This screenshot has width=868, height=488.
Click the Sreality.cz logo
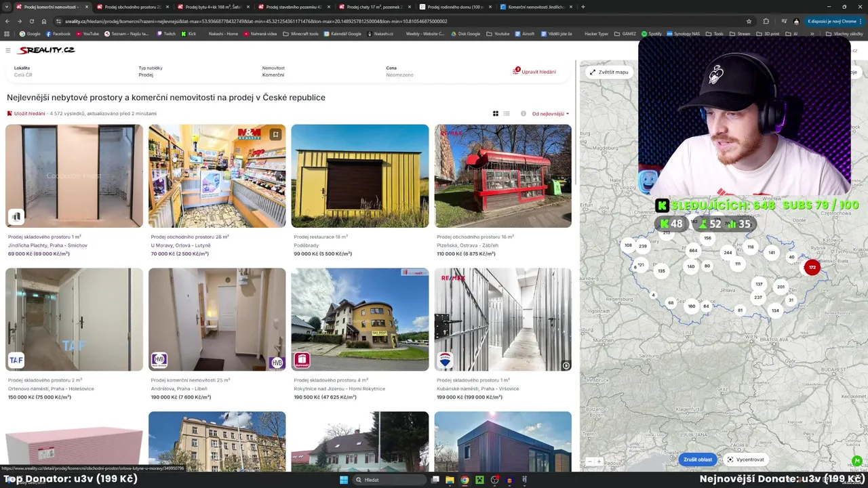[46, 50]
